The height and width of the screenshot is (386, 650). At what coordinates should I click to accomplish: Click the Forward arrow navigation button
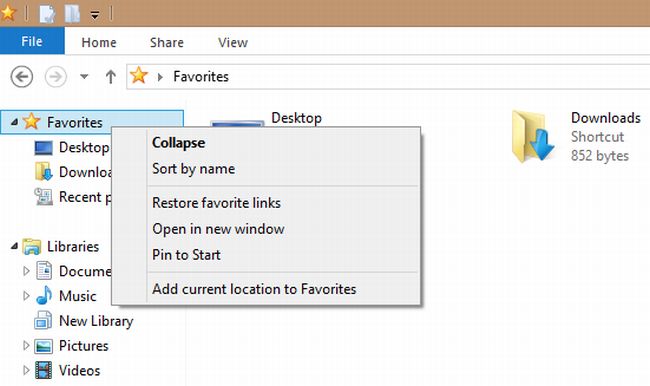(x=55, y=77)
